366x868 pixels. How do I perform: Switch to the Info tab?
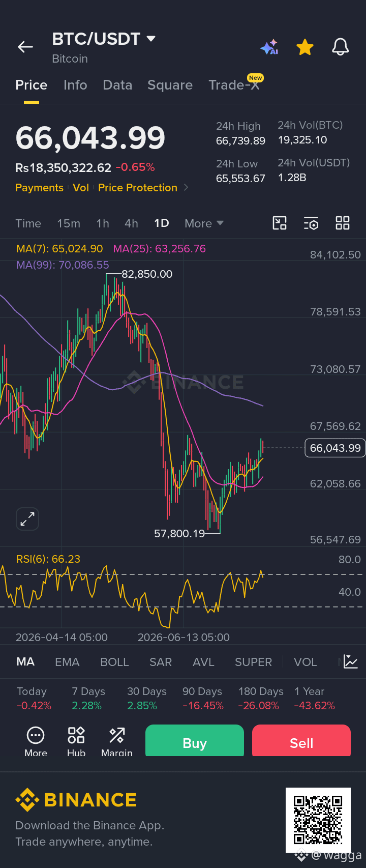tap(75, 85)
